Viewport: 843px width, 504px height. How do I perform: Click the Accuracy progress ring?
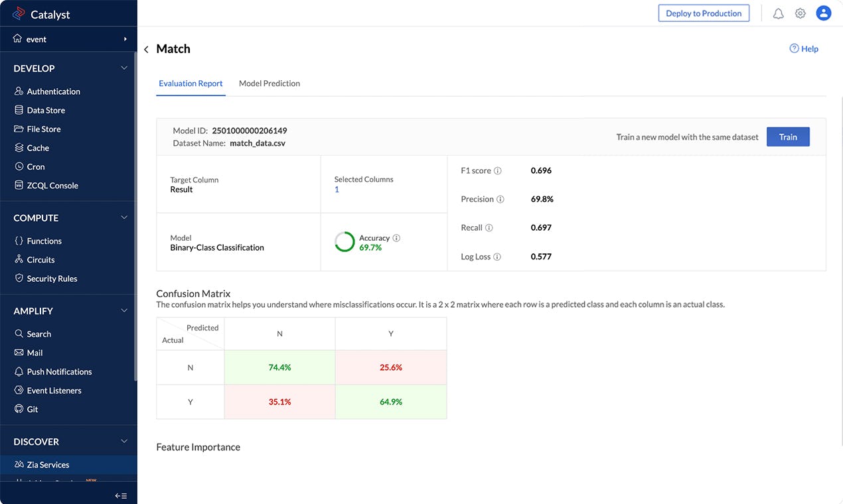(345, 241)
